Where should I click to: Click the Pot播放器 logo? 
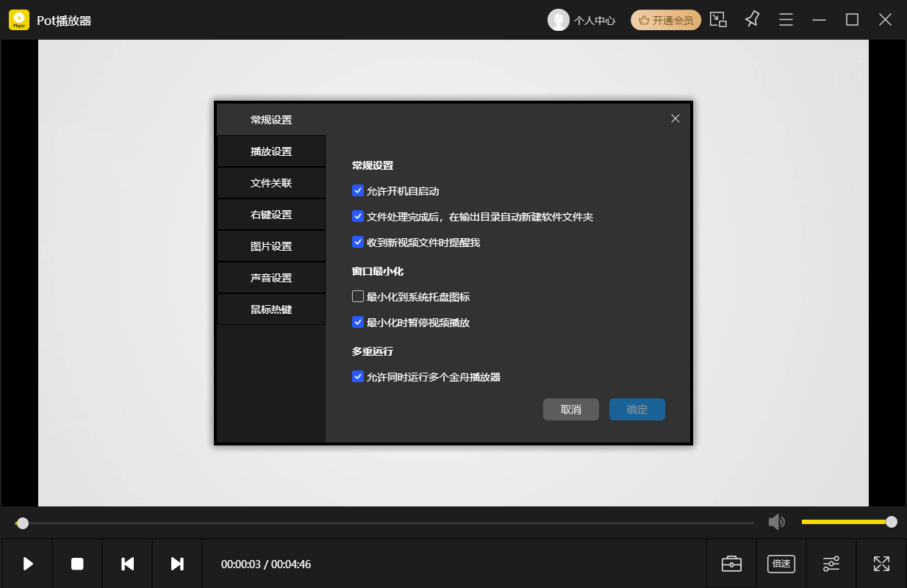click(18, 20)
